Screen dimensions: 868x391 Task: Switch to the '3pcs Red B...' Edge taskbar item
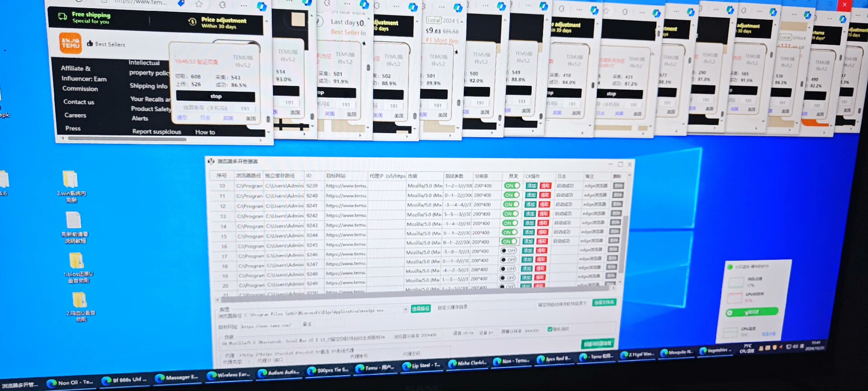point(555,359)
